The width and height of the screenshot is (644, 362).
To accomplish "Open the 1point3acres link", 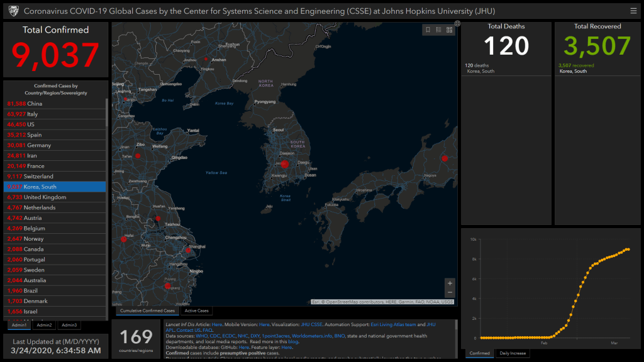I will pyautogui.click(x=275, y=336).
